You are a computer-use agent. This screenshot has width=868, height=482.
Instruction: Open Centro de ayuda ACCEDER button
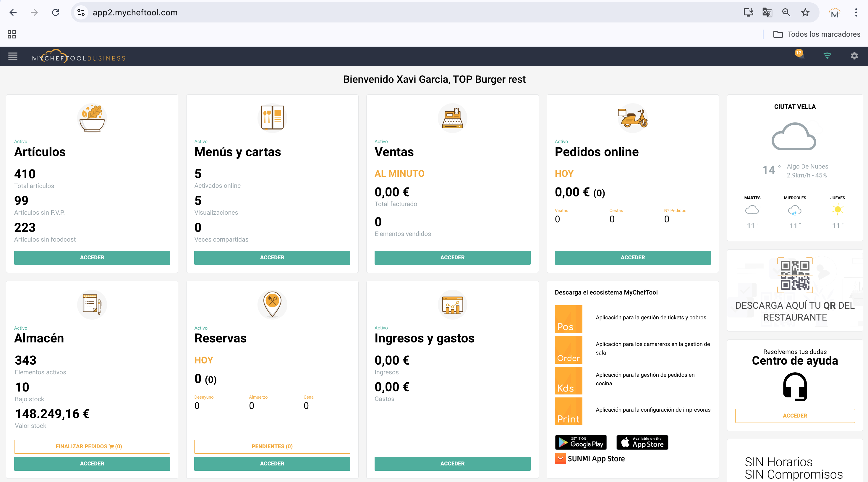(x=795, y=415)
